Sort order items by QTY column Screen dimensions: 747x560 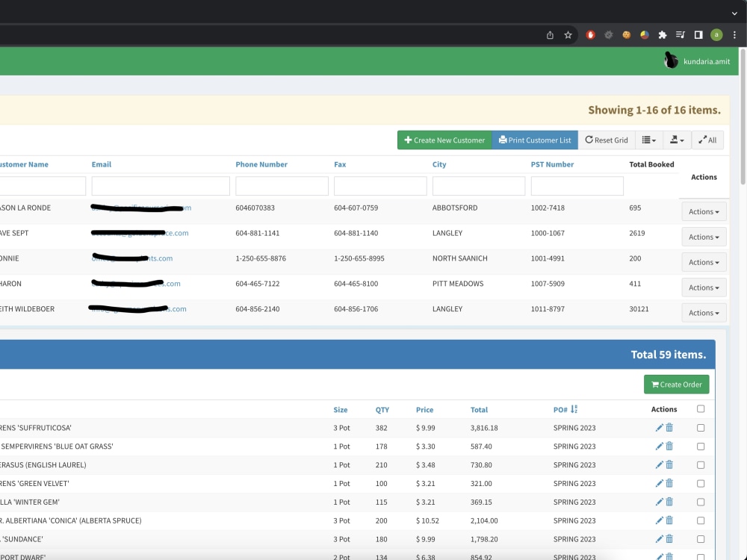coord(382,409)
